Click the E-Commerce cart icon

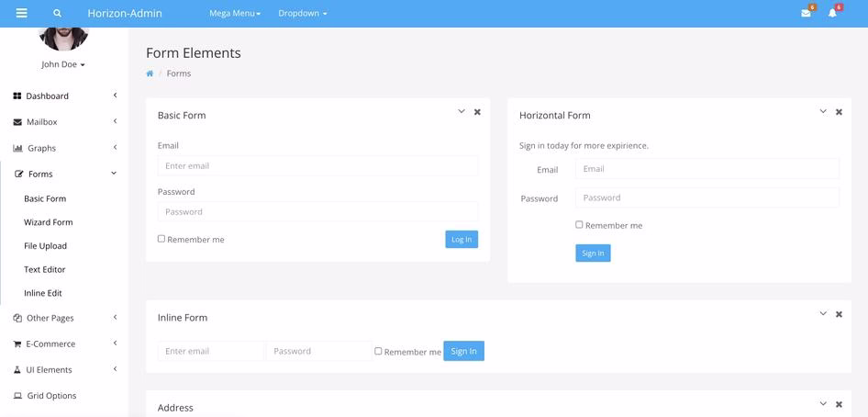17,344
